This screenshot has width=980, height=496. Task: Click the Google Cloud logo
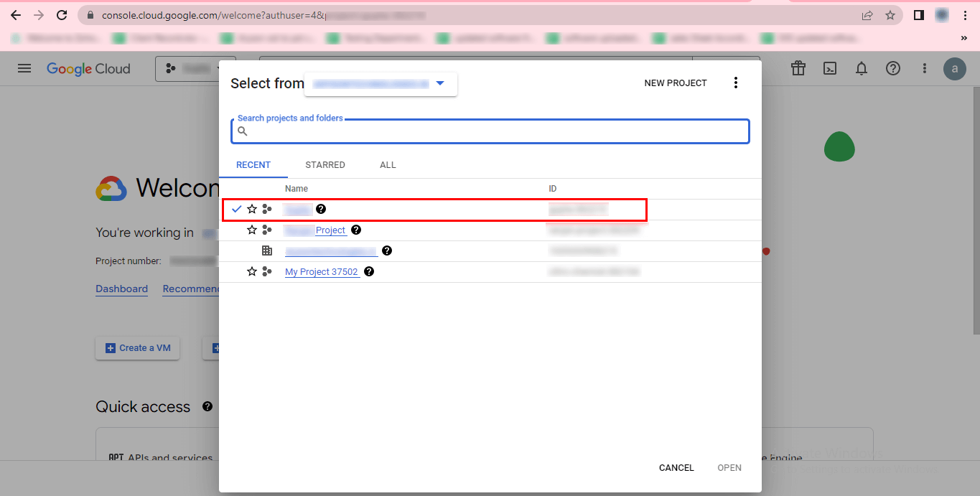pyautogui.click(x=88, y=69)
